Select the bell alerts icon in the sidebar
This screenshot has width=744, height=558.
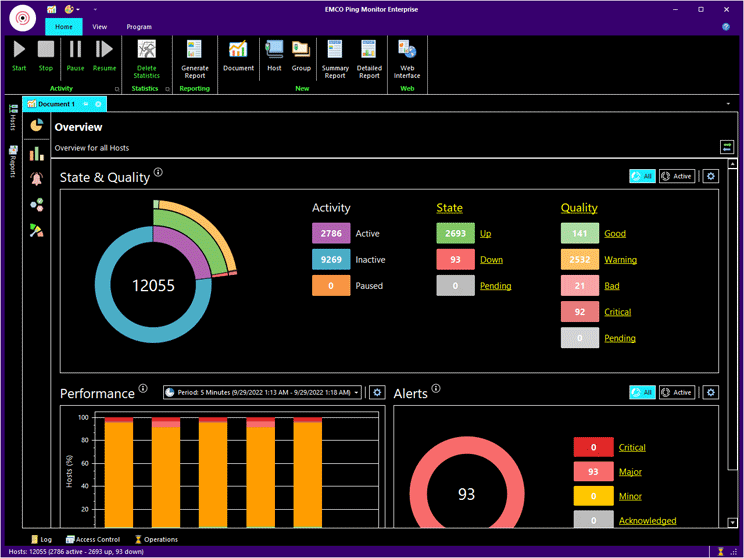(x=37, y=179)
